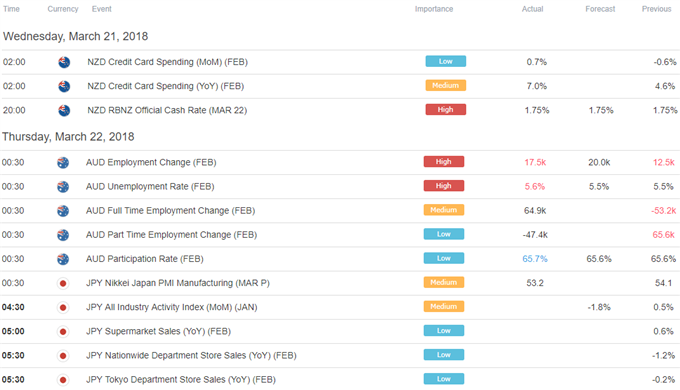This screenshot has height=390, width=680.
Task: Open AUD Full Time Employment Change event
Action: [170, 210]
